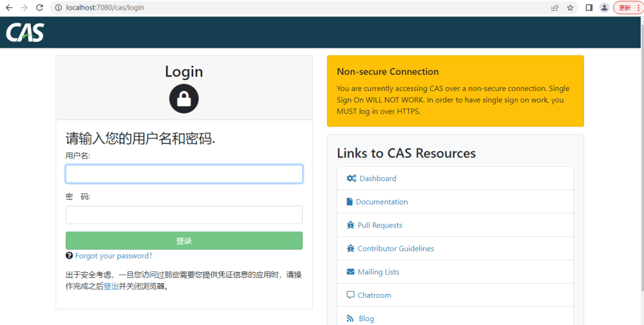The image size is (644, 325).
Task: Click Forgot your password link
Action: pyautogui.click(x=113, y=255)
